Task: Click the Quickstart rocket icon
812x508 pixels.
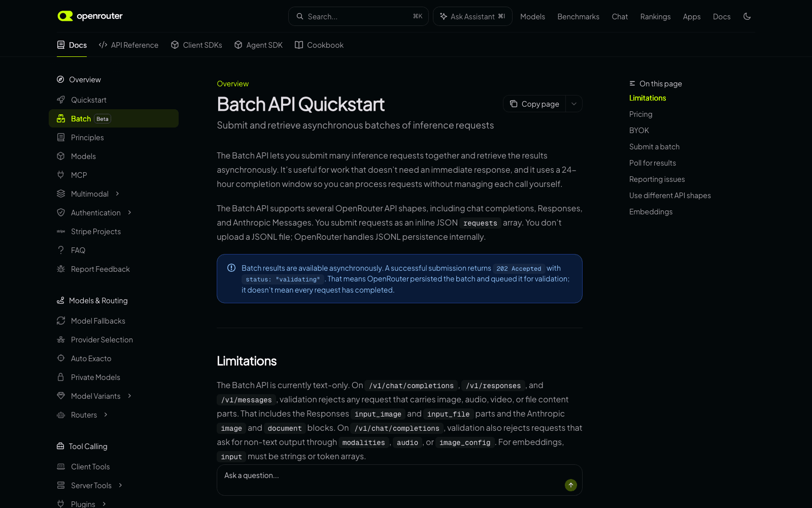Action: tap(61, 100)
